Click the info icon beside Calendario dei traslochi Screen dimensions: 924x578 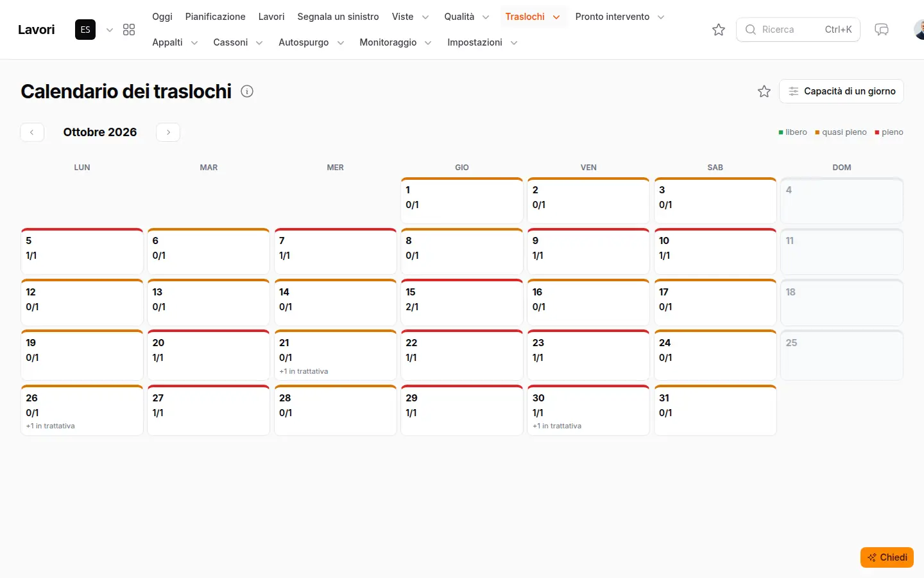pos(247,91)
